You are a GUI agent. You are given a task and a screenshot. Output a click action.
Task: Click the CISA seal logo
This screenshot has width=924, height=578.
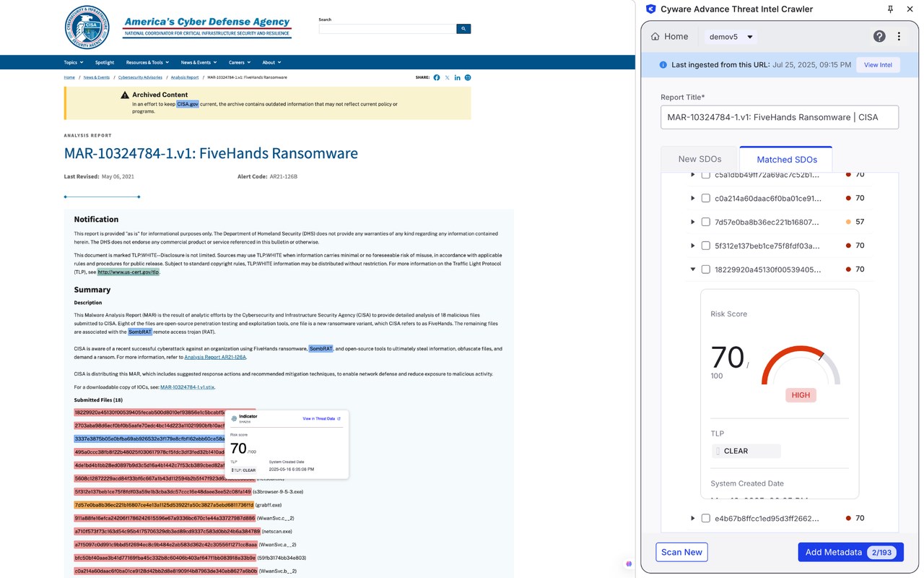(87, 27)
